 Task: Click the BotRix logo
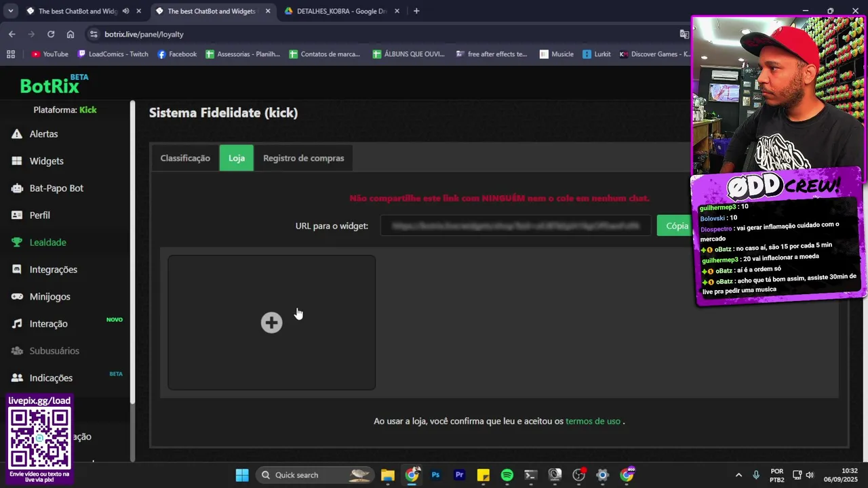tap(54, 84)
